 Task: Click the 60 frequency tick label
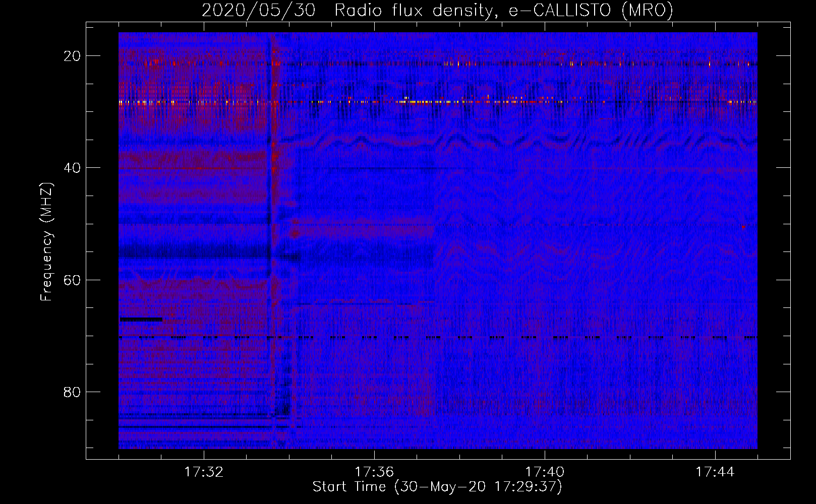click(72, 280)
